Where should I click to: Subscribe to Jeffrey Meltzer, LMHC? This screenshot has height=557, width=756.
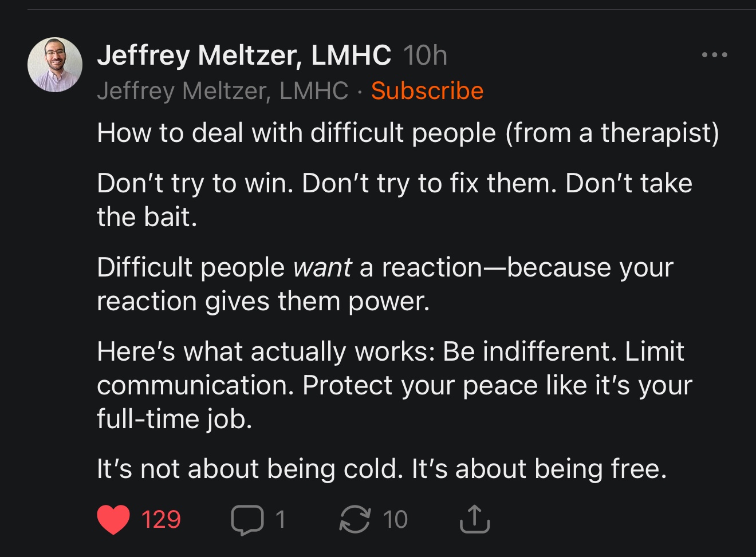click(427, 90)
